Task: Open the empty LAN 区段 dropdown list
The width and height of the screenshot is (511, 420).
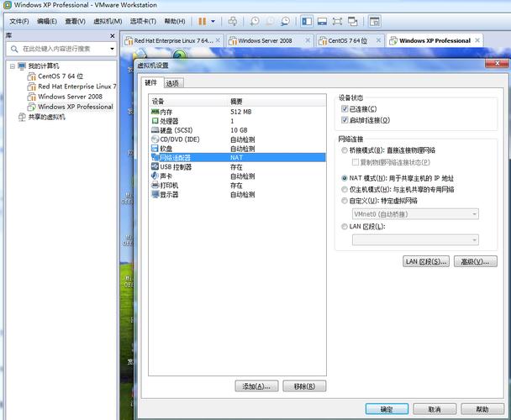Action: tap(415, 239)
